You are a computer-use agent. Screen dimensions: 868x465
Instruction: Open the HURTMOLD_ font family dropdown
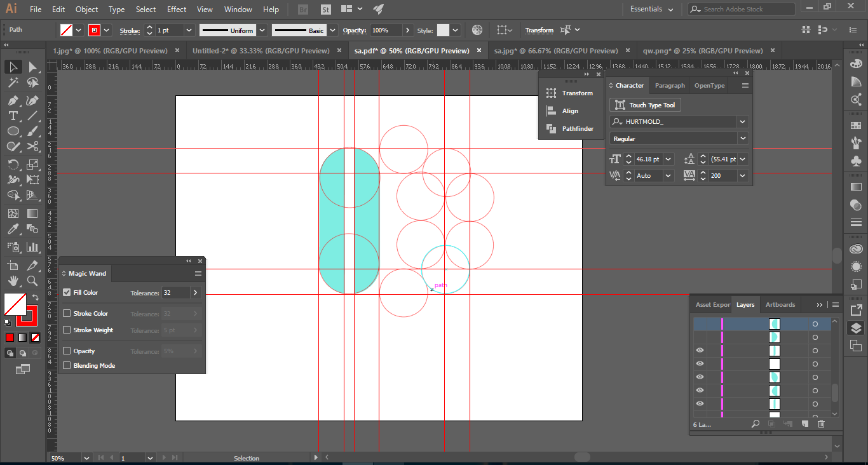742,121
